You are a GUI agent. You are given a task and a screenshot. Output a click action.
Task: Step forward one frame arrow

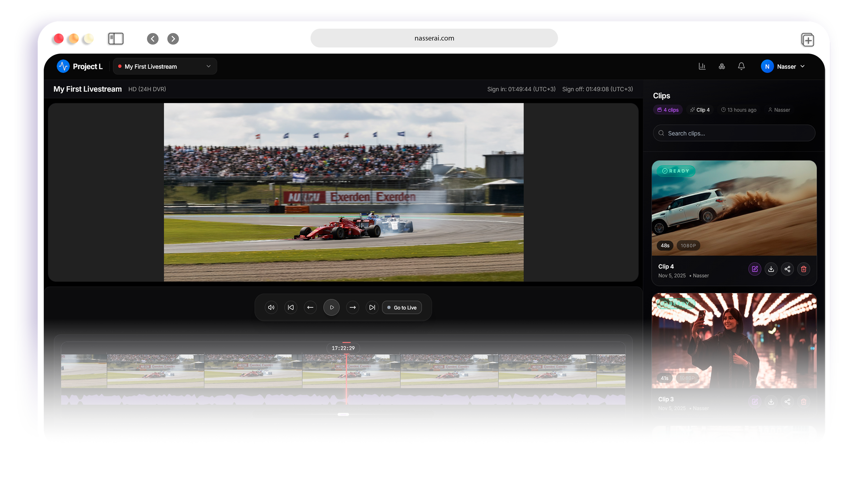(352, 307)
